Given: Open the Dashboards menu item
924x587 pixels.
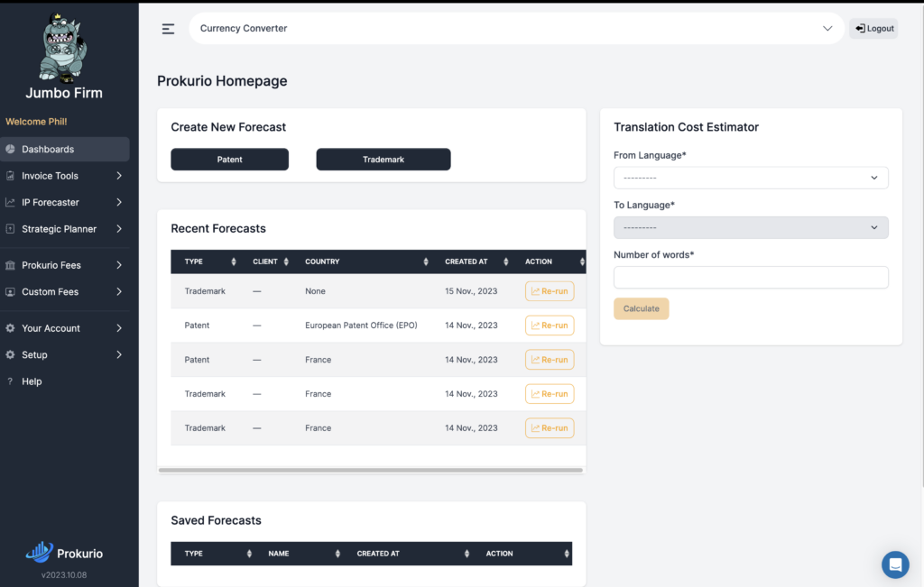Looking at the screenshot, I should tap(65, 149).
